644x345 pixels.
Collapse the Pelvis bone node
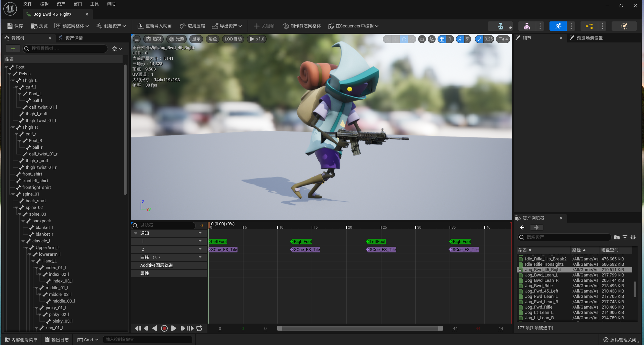pyautogui.click(x=10, y=74)
